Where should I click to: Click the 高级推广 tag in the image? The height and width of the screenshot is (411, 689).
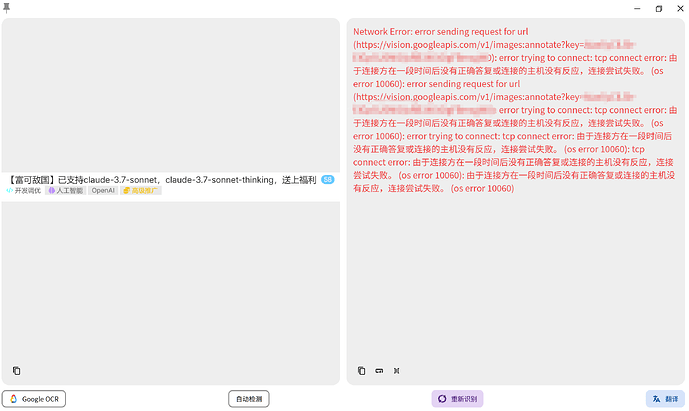pos(141,190)
